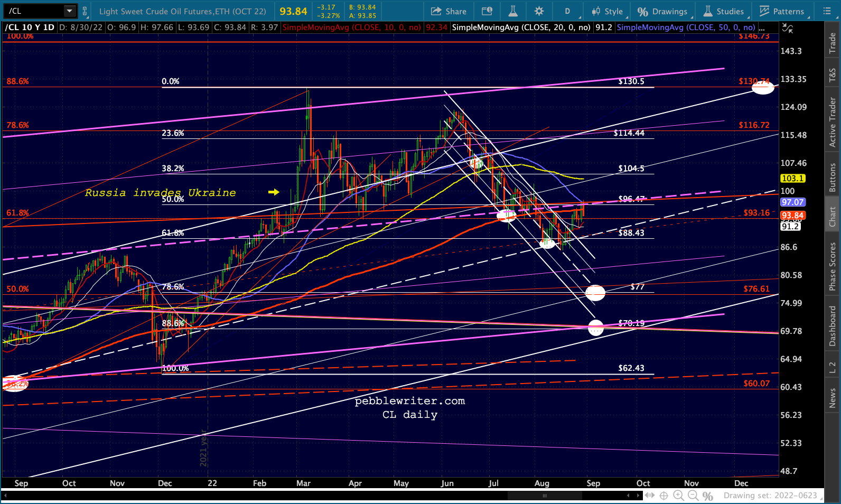Image resolution: width=841 pixels, height=504 pixels.
Task: Open the Studies menu
Action: click(x=724, y=11)
